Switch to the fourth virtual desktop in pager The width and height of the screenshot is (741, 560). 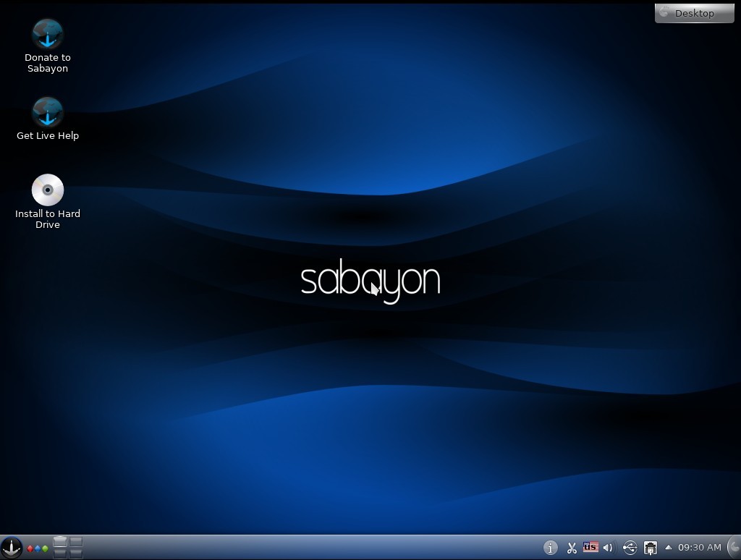(75, 553)
